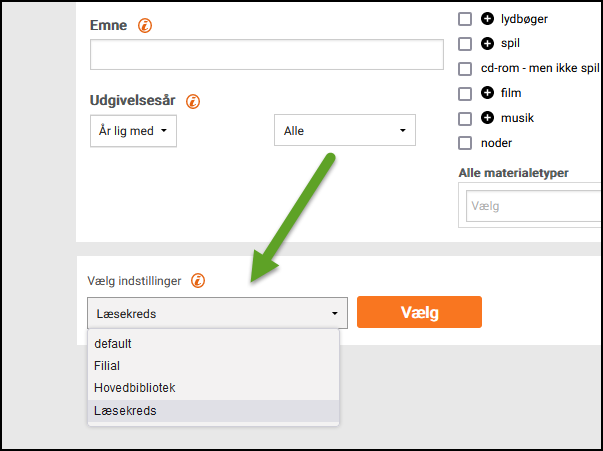
Task: Open the Udgivelsesår info icon
Action: tap(193, 101)
